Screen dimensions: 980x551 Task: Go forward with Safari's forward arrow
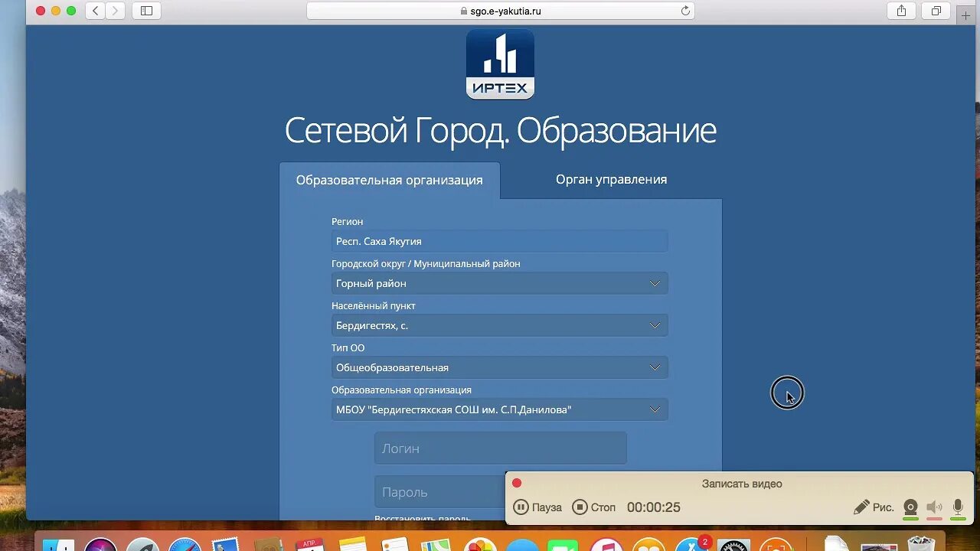[116, 11]
